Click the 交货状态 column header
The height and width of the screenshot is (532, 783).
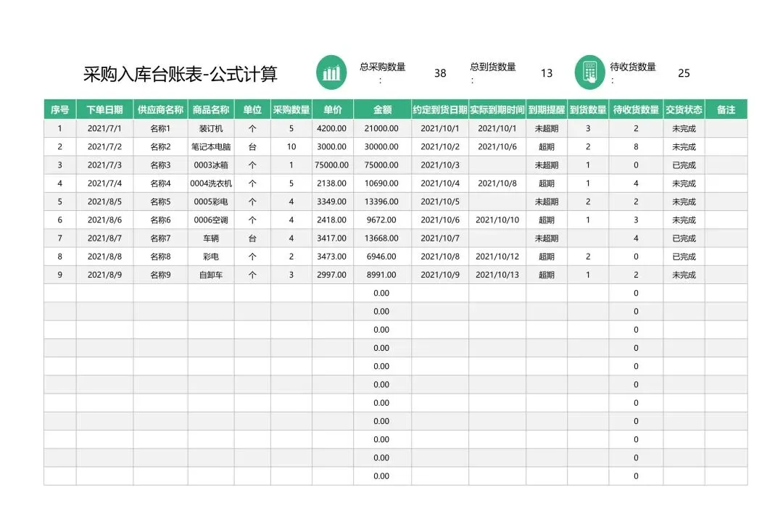point(684,109)
